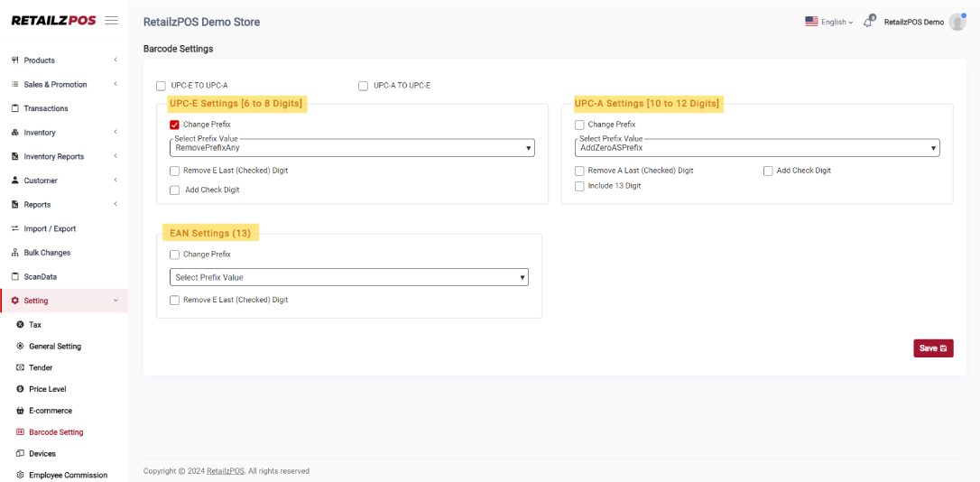Enable the UPC-E TO UPC-A checkbox

click(x=161, y=86)
